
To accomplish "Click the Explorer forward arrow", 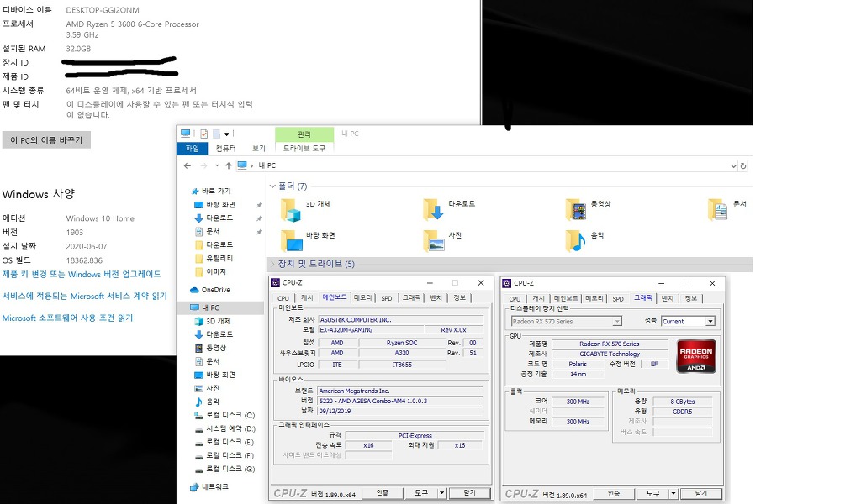I will pos(203,165).
